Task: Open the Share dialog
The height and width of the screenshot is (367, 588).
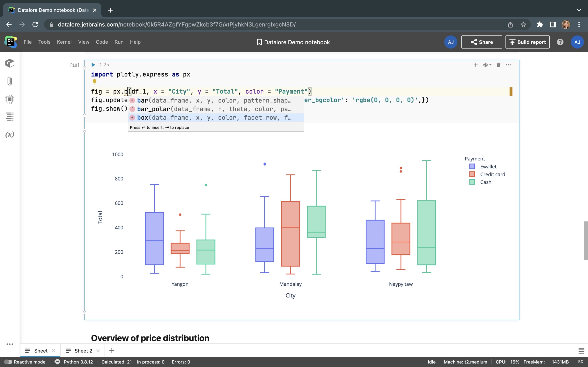Action: tap(481, 42)
